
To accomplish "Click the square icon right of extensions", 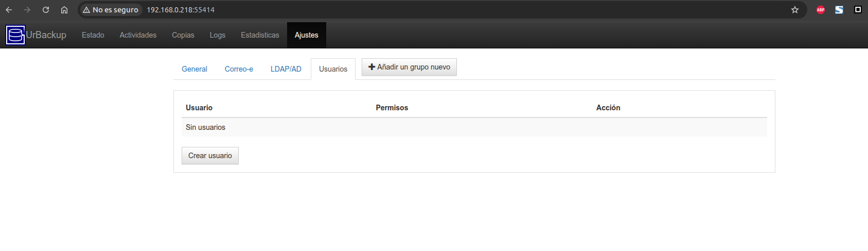I will [x=858, y=10].
